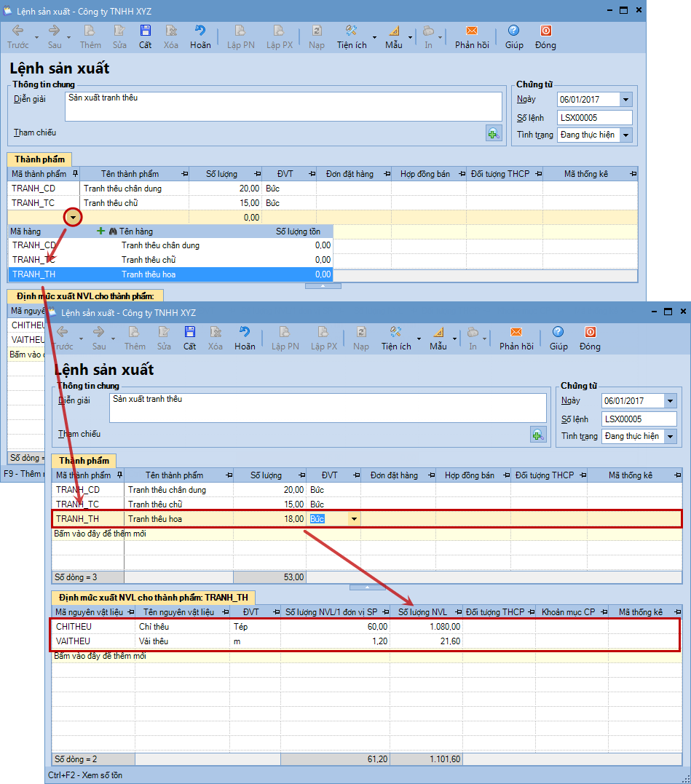
Task: Click the Số lệnh field in the front window
Action: [x=639, y=419]
